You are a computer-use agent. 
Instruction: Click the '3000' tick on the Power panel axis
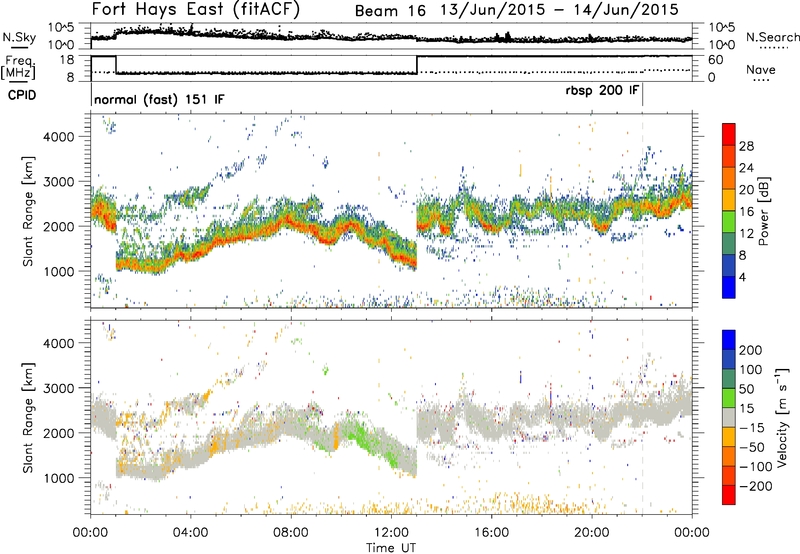(58, 182)
